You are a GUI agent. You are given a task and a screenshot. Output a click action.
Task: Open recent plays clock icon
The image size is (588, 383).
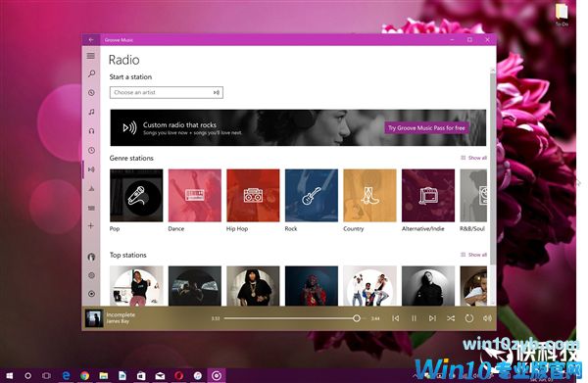[91, 150]
